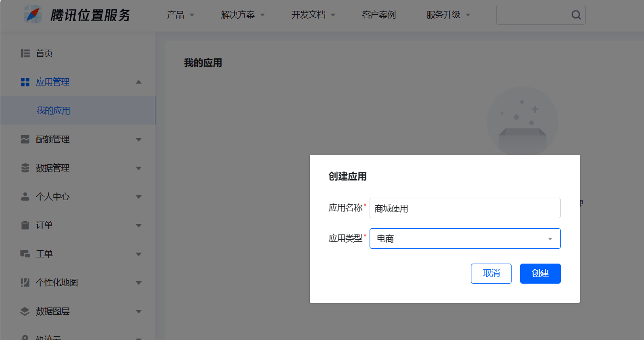Click the 取消 button
Viewport: 644px width, 340px height.
491,274
